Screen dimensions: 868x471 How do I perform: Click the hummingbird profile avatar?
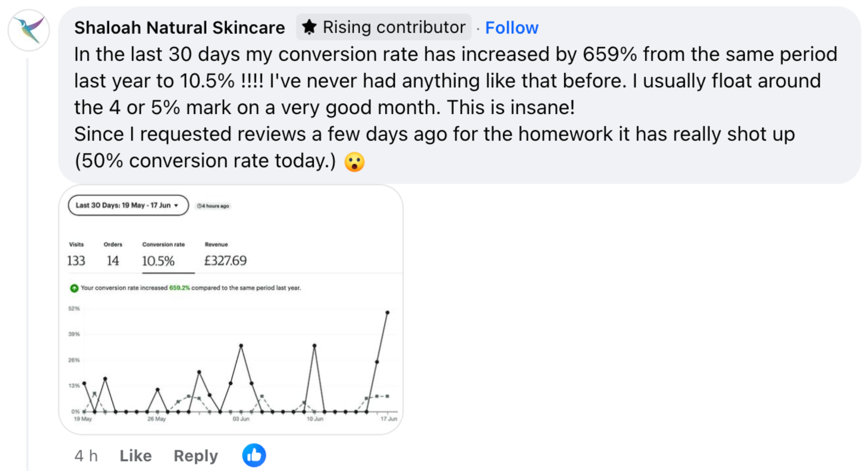pyautogui.click(x=29, y=30)
